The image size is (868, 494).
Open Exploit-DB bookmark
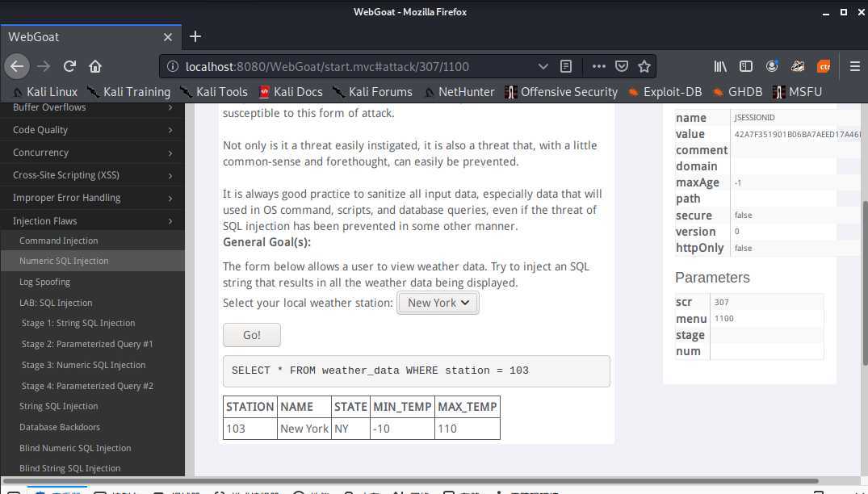[x=665, y=92]
